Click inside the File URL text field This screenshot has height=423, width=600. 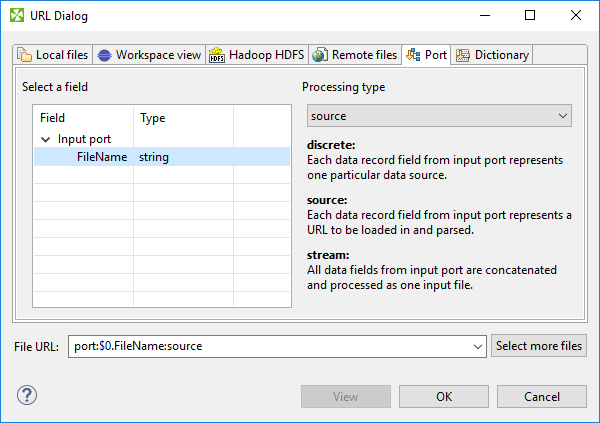270,347
